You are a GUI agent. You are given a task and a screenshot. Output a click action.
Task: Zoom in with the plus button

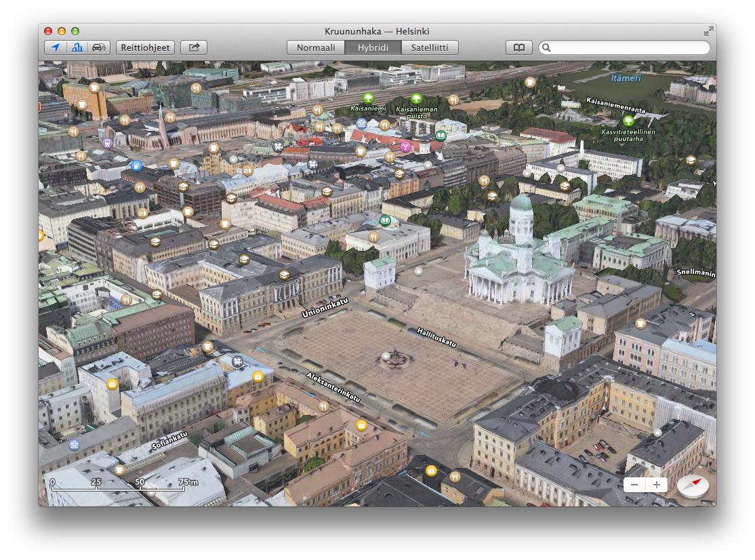tap(656, 484)
